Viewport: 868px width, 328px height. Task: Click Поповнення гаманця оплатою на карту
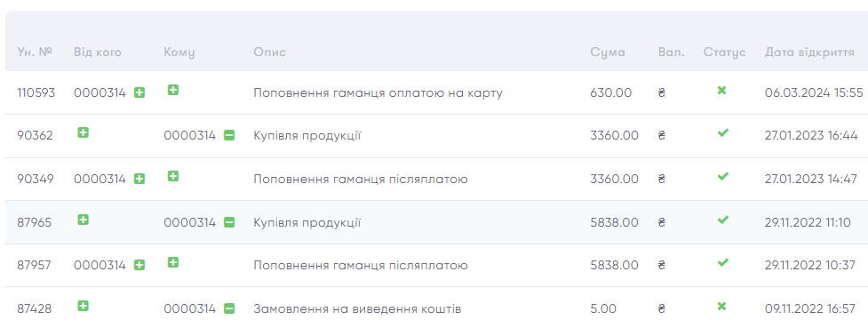coord(378,93)
